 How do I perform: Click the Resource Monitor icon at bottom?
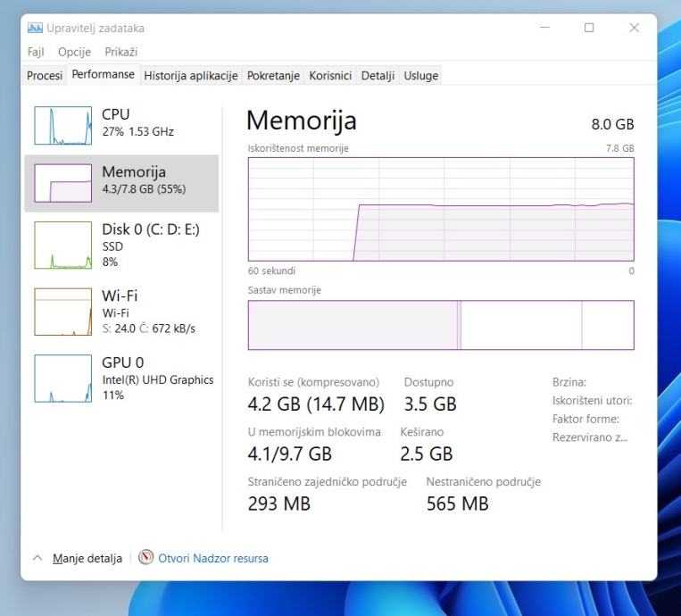click(146, 558)
